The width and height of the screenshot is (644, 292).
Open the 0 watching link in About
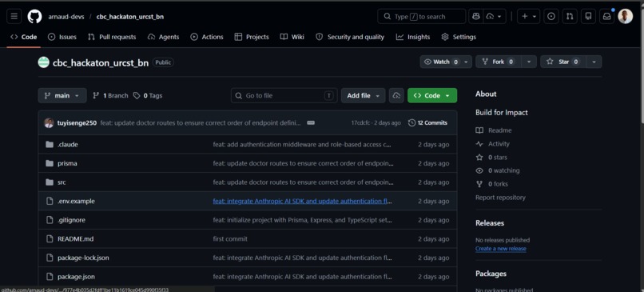(x=498, y=170)
